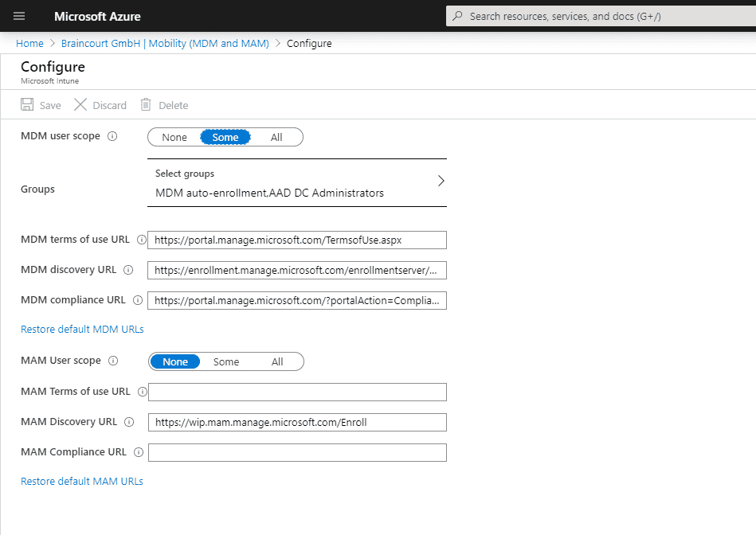
Task: Set MAM User scope to Some
Action: point(225,361)
